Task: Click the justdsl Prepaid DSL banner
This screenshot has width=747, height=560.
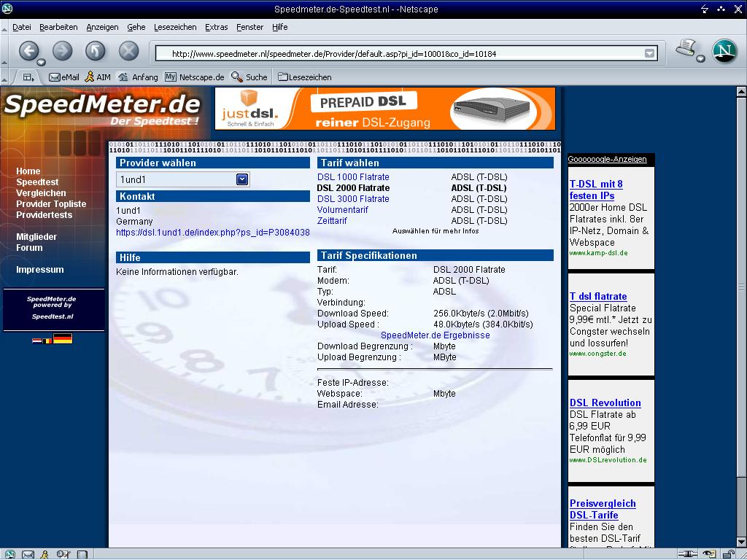Action: [x=385, y=109]
